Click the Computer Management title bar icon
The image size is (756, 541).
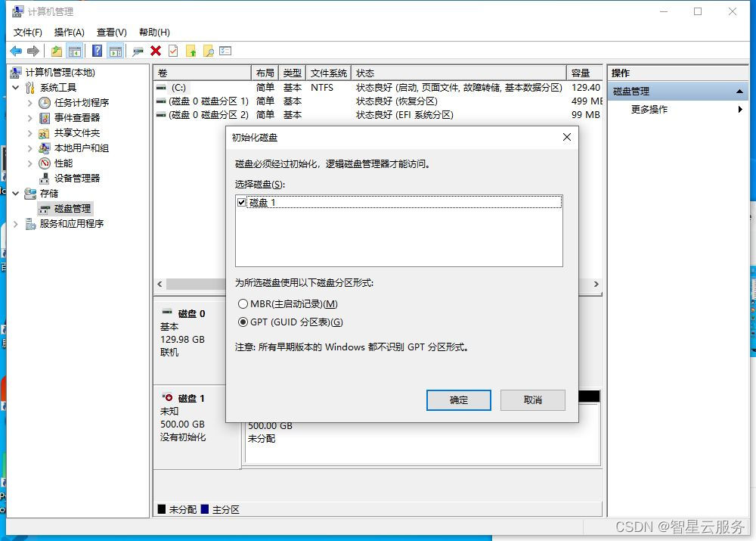pyautogui.click(x=18, y=11)
